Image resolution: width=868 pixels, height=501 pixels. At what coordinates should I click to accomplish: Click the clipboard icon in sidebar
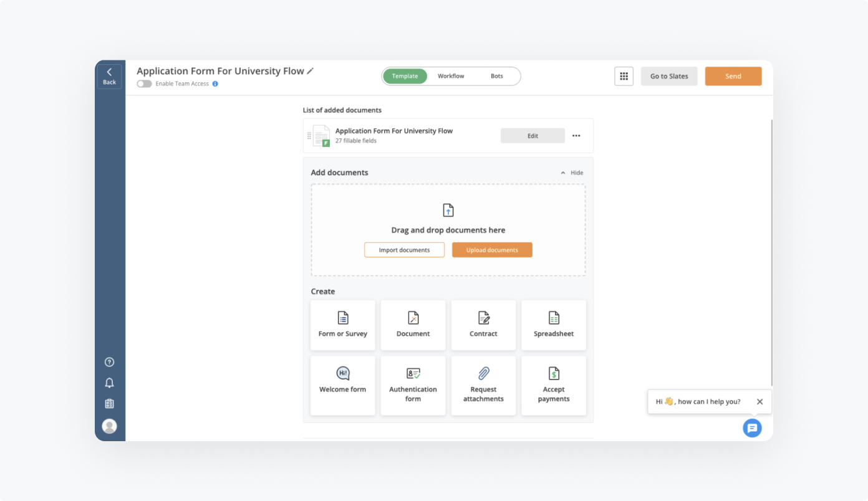[x=110, y=404]
